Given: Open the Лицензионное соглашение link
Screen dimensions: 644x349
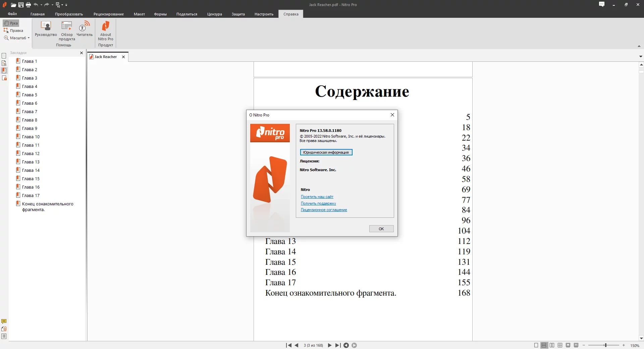Looking at the screenshot, I should tap(324, 210).
